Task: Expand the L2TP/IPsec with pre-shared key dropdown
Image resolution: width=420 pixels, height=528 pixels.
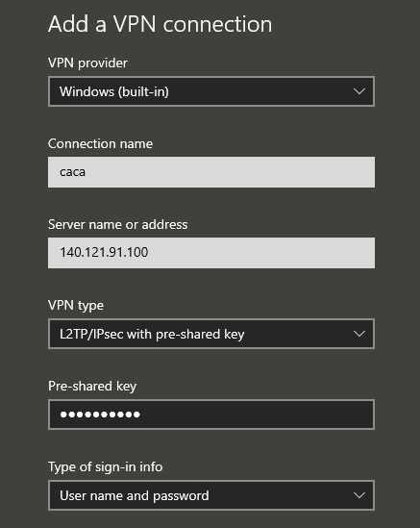Action: click(x=211, y=334)
